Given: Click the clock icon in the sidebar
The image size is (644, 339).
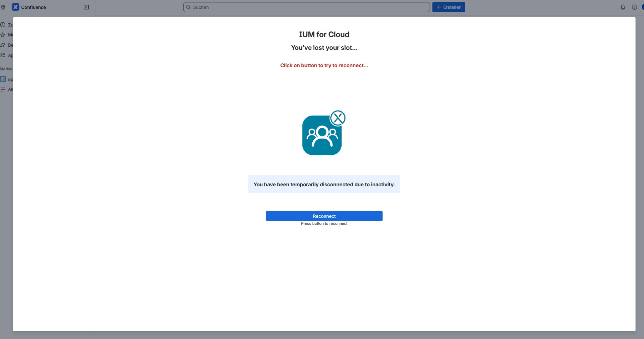Looking at the screenshot, I should (x=3, y=25).
